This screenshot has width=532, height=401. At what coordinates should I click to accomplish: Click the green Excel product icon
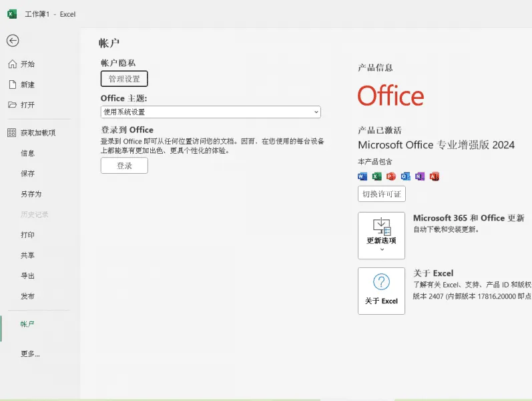(376, 176)
